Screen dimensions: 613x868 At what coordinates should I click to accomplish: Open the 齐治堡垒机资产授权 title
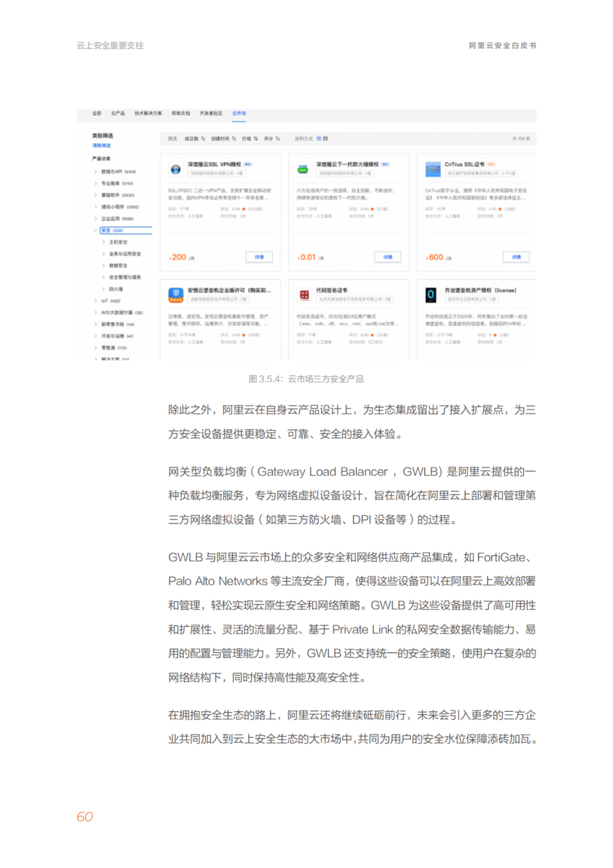[480, 290]
